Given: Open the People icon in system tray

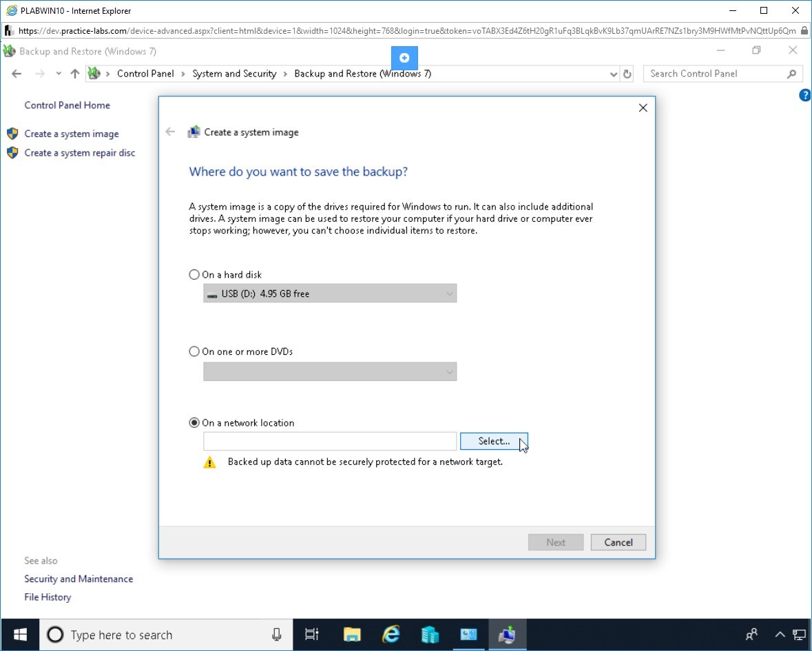Looking at the screenshot, I should coord(751,634).
